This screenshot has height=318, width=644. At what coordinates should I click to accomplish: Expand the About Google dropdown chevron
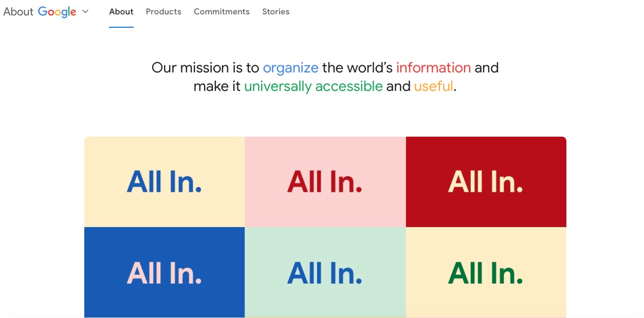click(85, 11)
